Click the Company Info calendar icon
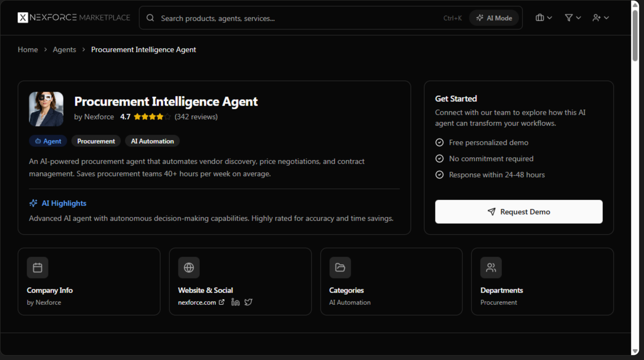This screenshot has height=360, width=644. point(38,268)
